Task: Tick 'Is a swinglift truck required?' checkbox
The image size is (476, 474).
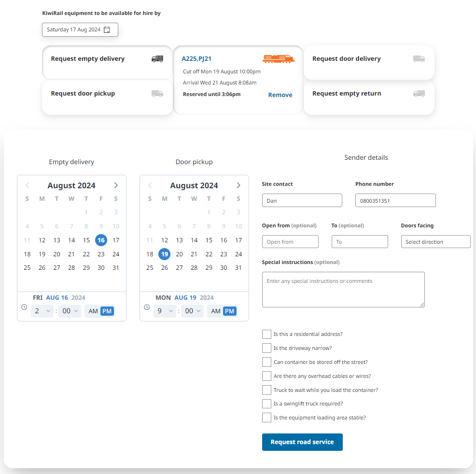Action: (266, 404)
